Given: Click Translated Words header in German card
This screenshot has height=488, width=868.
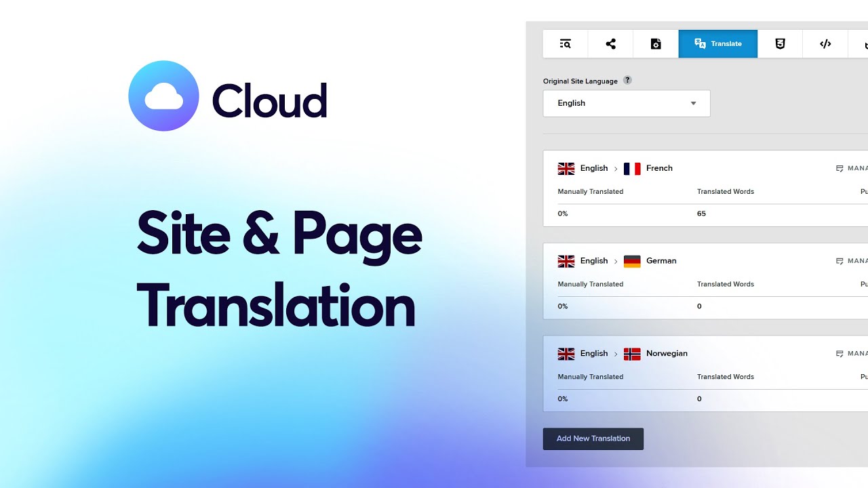Looking at the screenshot, I should tap(726, 284).
